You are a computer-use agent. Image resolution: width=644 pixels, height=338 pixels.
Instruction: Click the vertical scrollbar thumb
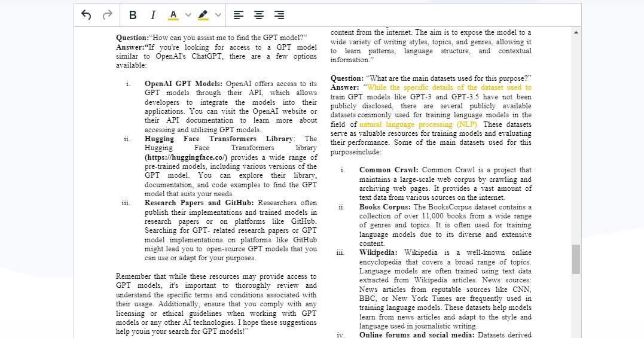pos(576,258)
